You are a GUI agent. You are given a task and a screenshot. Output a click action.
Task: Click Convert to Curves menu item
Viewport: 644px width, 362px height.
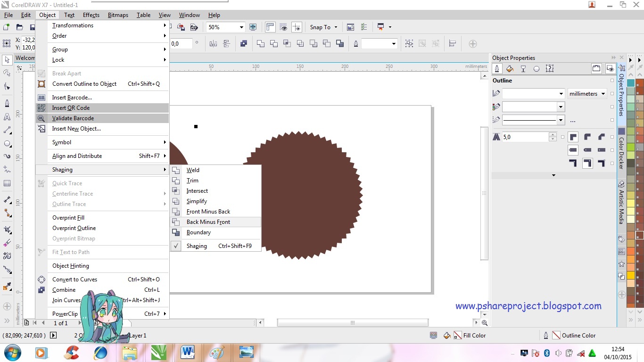click(74, 280)
